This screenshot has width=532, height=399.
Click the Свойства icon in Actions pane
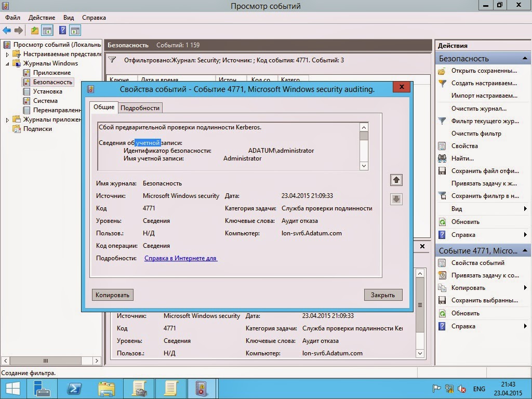tap(442, 146)
